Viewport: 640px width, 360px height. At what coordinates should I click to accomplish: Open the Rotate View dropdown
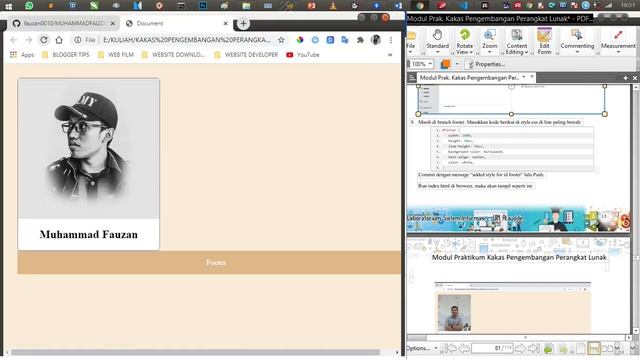[464, 42]
